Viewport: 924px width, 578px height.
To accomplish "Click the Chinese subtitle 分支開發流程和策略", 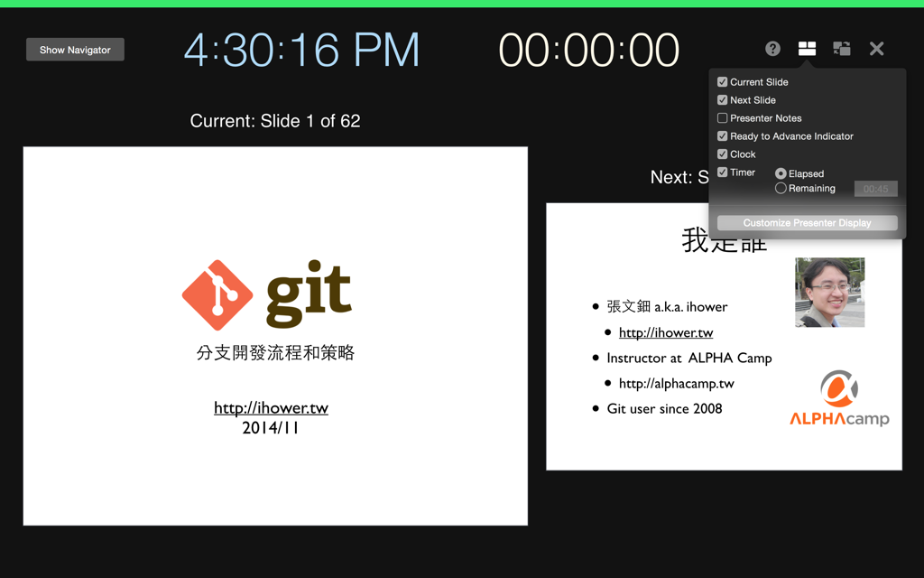I will pyautogui.click(x=275, y=353).
